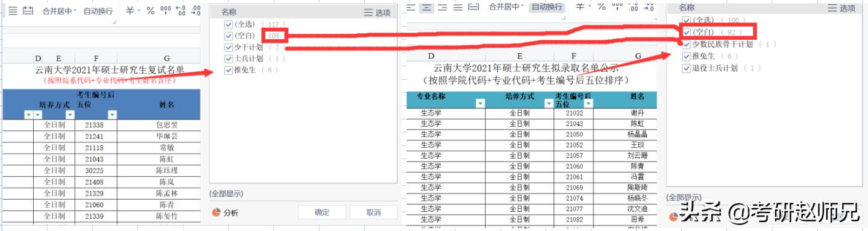This screenshot has width=868, height=231.
Task: Uncheck 少干计划 in left filter list
Action: [x=228, y=47]
